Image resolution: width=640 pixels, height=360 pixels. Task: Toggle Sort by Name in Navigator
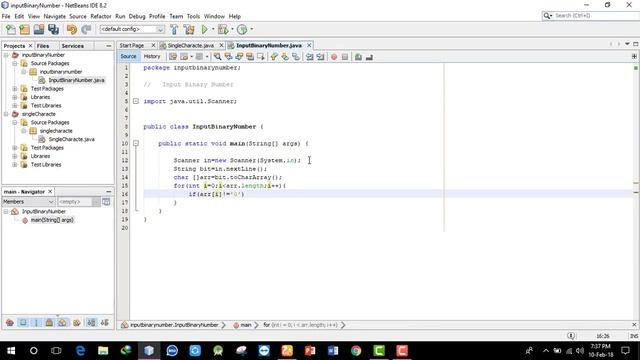(x=91, y=323)
